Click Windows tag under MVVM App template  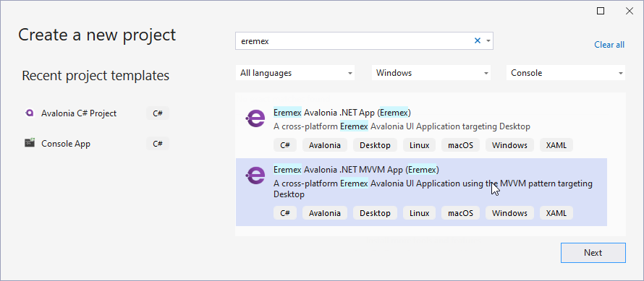coord(509,213)
